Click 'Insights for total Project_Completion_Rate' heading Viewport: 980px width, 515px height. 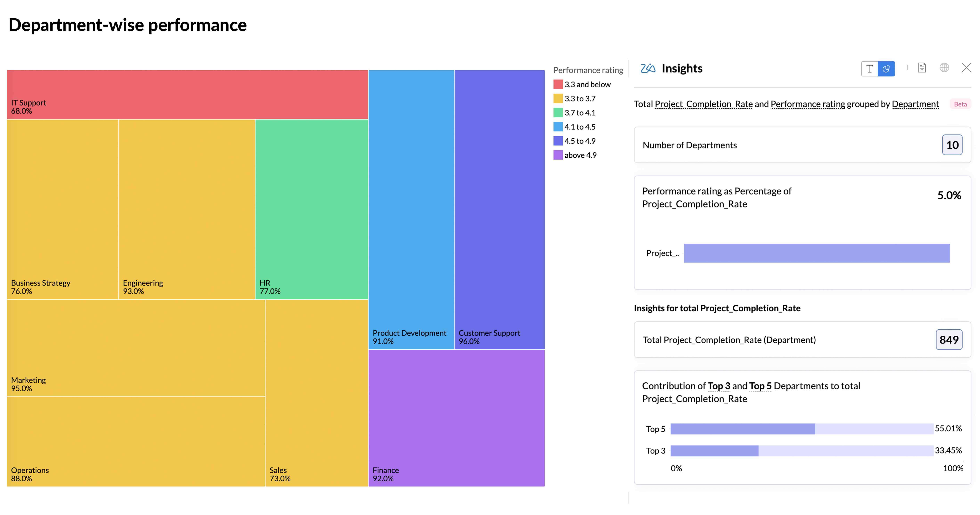click(717, 308)
